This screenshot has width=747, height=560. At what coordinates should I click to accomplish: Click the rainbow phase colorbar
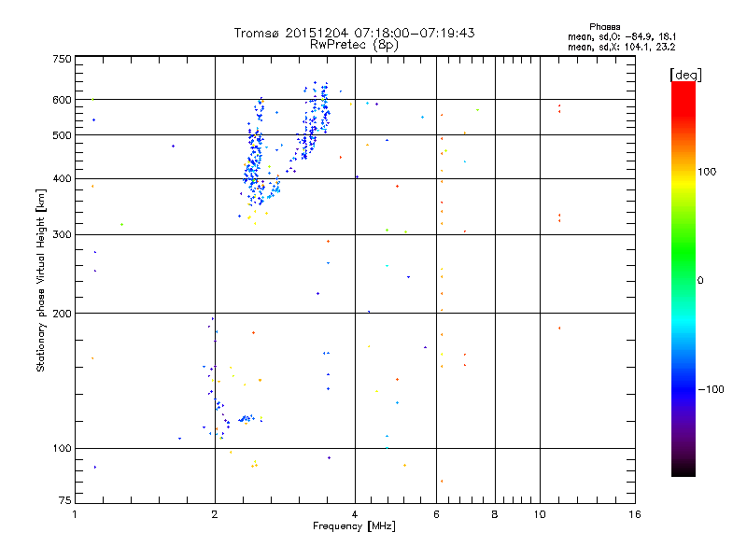point(684,278)
